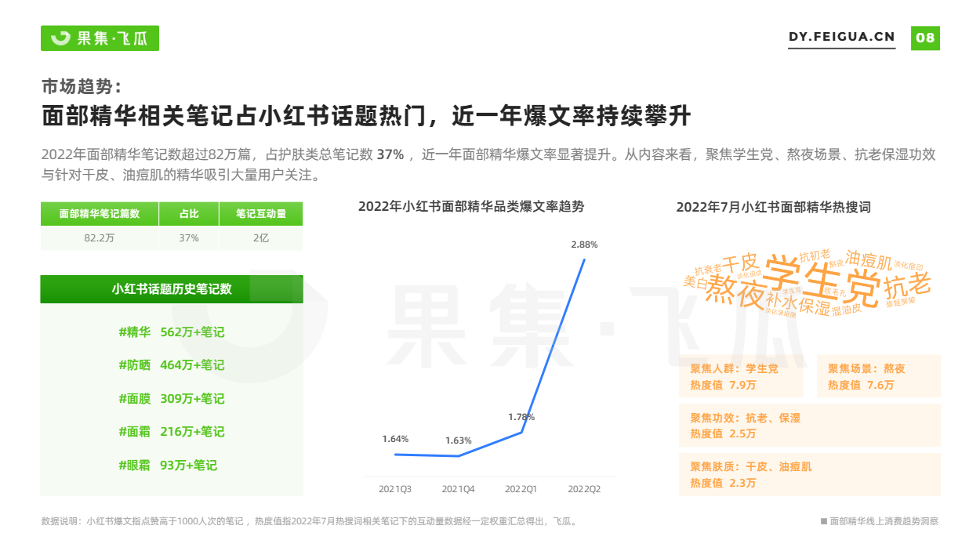Click 美白 in the word cloud

[x=695, y=282]
